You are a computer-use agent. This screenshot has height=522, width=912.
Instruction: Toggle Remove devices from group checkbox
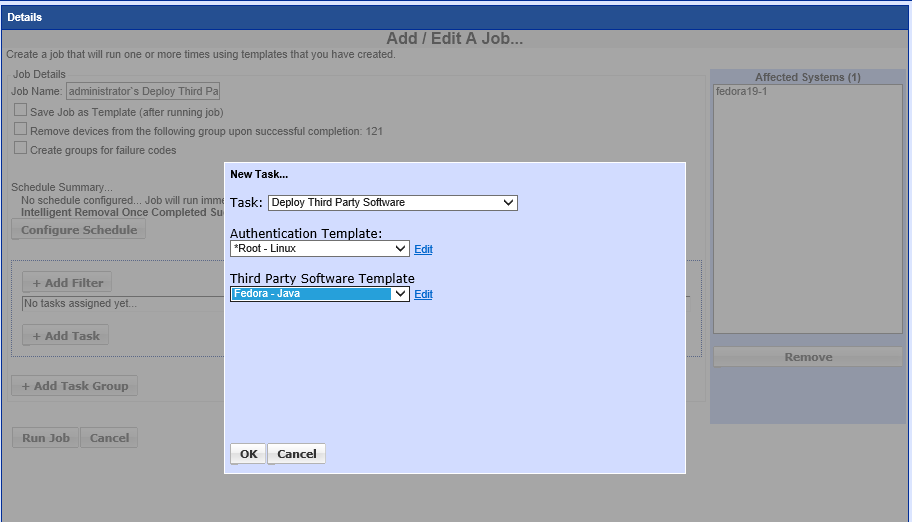[x=20, y=130]
